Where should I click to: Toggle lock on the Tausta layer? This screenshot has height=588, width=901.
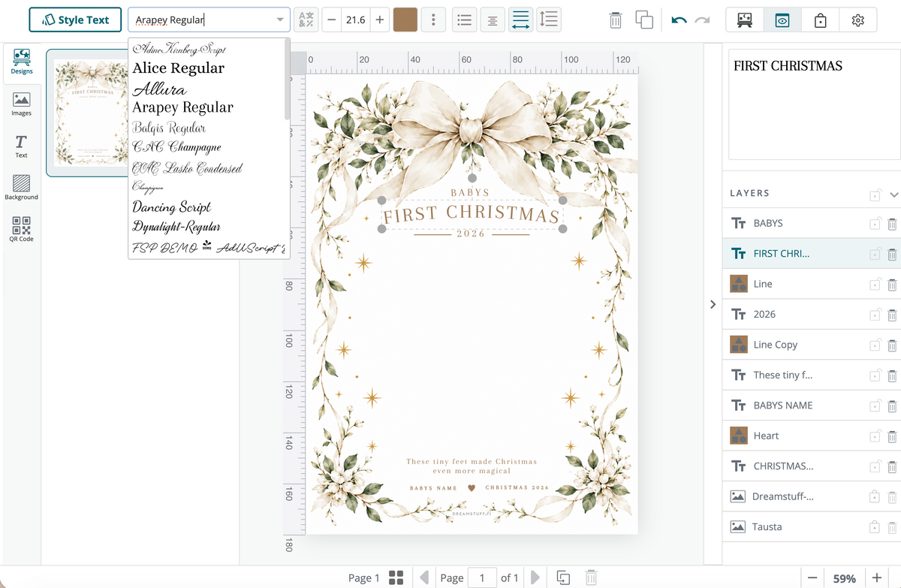click(875, 526)
